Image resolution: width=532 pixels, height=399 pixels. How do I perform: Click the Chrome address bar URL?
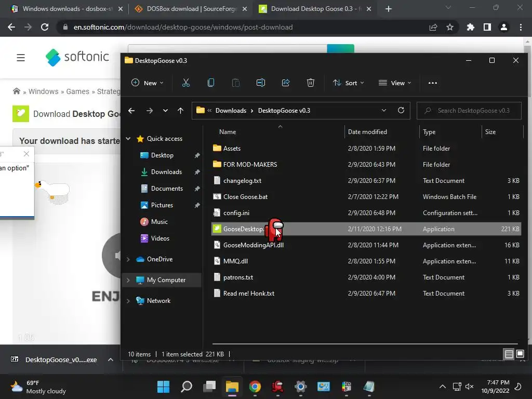[183, 27]
